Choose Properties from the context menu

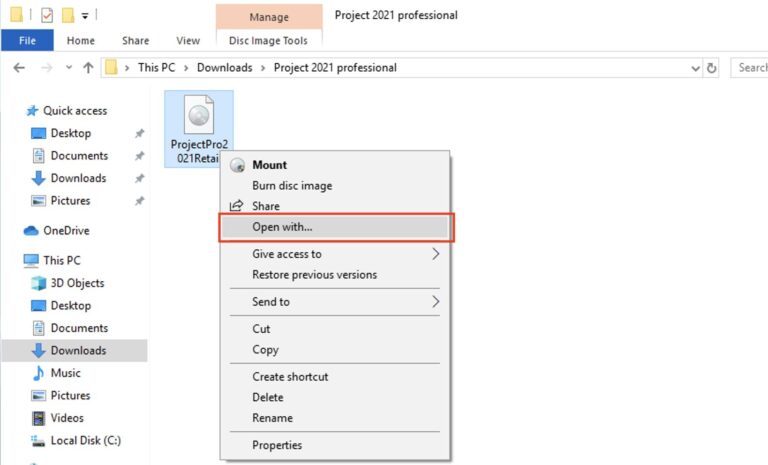coord(335,445)
